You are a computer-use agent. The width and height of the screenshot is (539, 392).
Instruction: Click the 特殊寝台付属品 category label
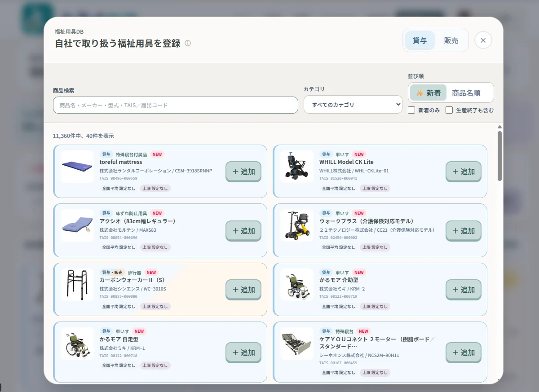(x=131, y=154)
